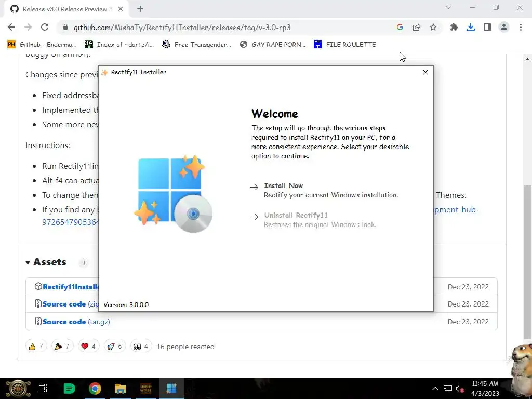
Task: Select the Release v3.0 Release Preview tab
Action: coord(66,9)
